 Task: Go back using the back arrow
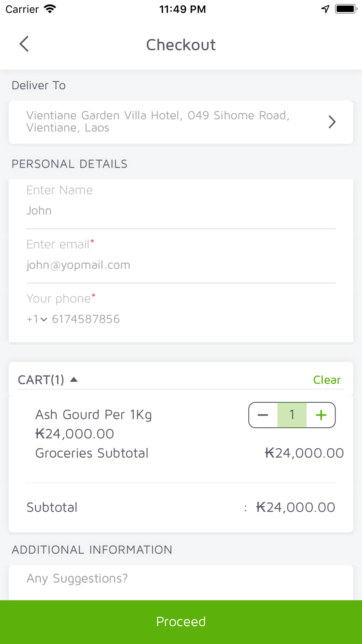[x=24, y=44]
